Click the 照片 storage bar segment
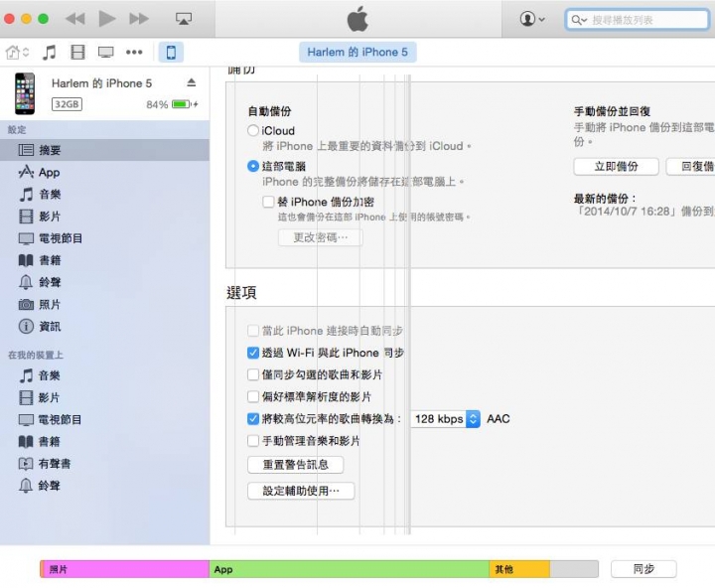This screenshot has width=715, height=588. [x=126, y=569]
